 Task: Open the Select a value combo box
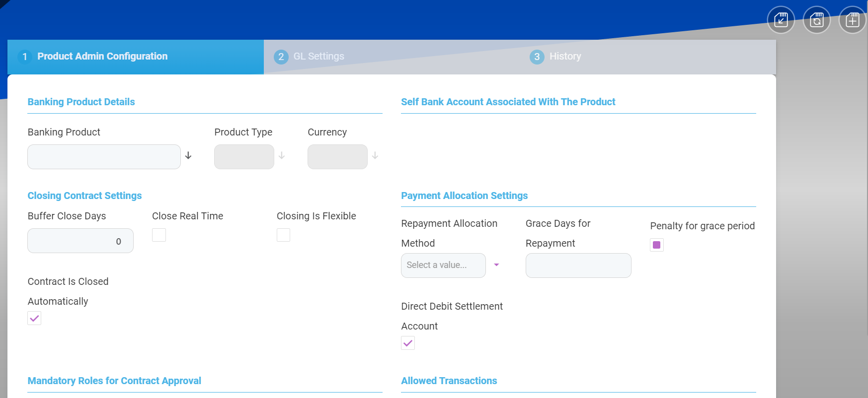point(443,265)
